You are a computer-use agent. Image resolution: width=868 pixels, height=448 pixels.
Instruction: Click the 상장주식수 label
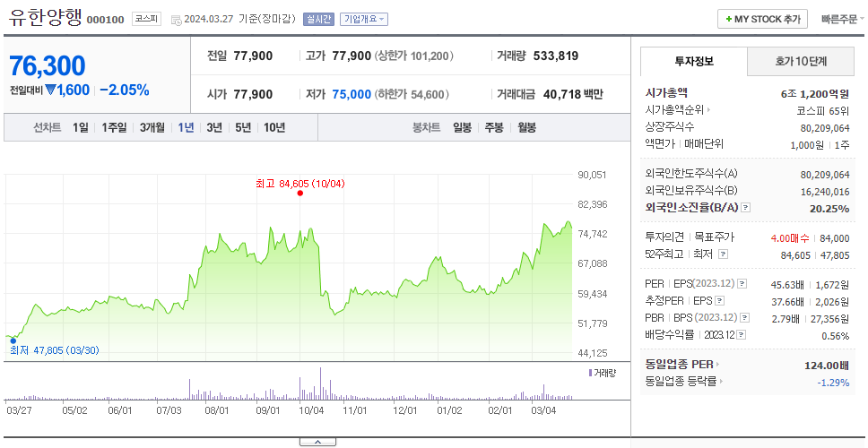670,127
